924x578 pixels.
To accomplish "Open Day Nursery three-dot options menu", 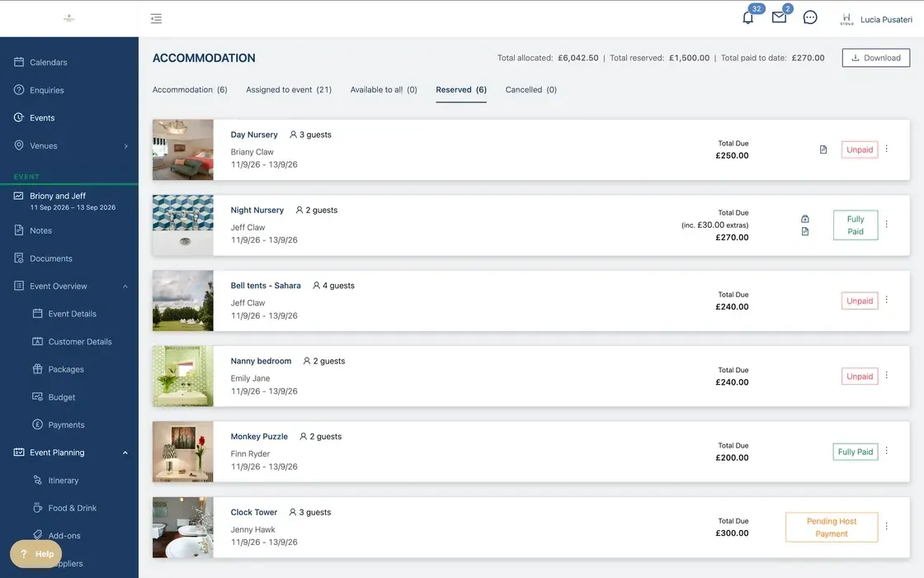I will (x=886, y=149).
